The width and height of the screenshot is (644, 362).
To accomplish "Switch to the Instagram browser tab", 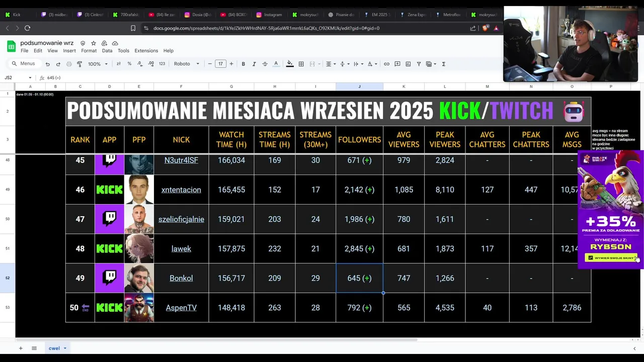I will tap(270, 15).
